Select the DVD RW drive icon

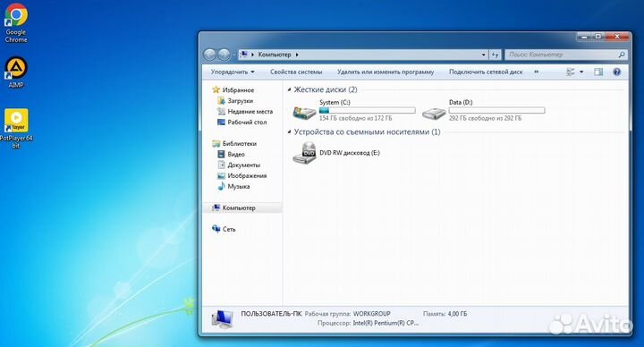point(304,153)
